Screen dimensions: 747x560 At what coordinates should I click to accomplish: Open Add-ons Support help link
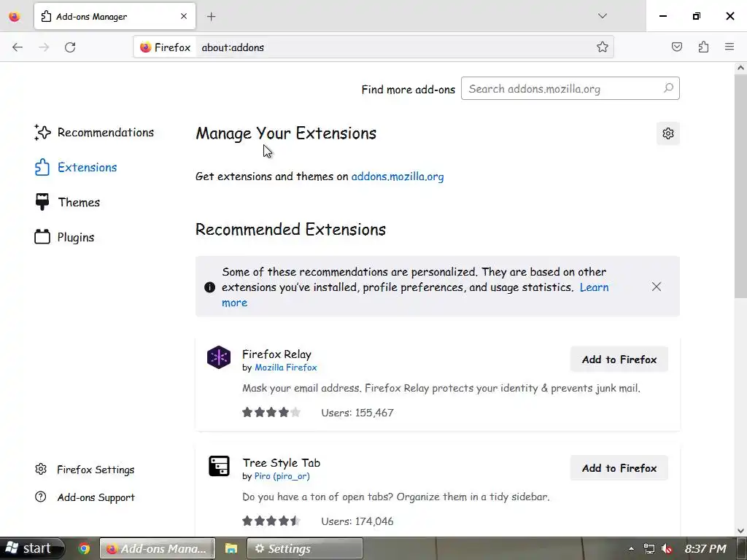(x=85, y=497)
